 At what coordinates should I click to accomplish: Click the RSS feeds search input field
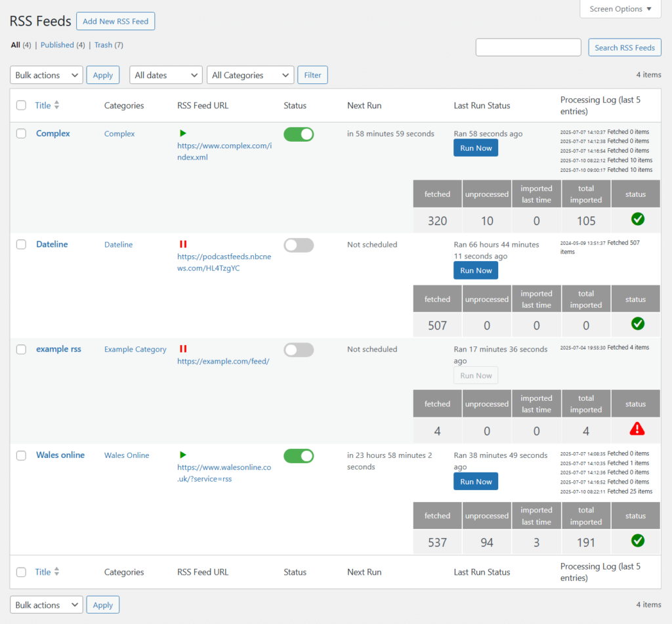pyautogui.click(x=528, y=47)
